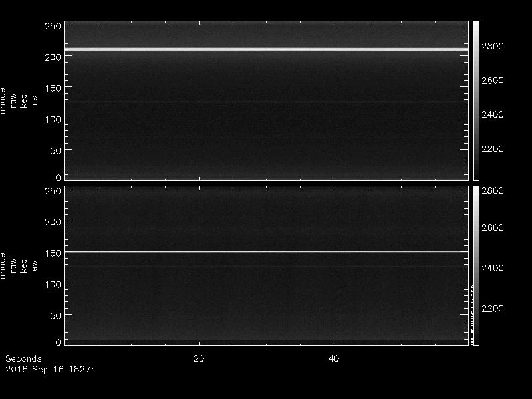Click '2200' on the bottom colorbar scale
532x399 pixels.
493,309
